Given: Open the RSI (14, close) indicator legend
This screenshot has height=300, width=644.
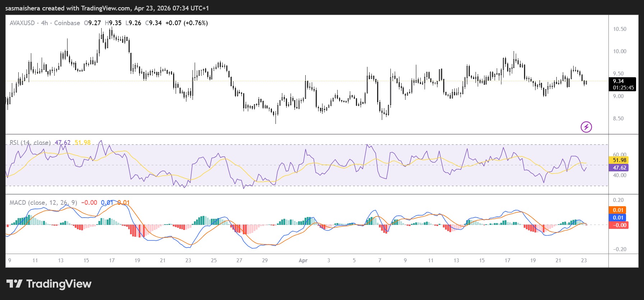Looking at the screenshot, I should 30,143.
